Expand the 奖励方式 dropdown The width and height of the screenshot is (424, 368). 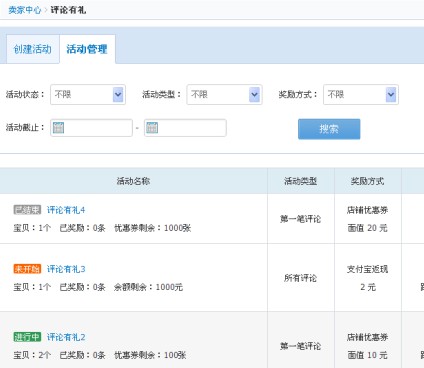click(x=361, y=95)
